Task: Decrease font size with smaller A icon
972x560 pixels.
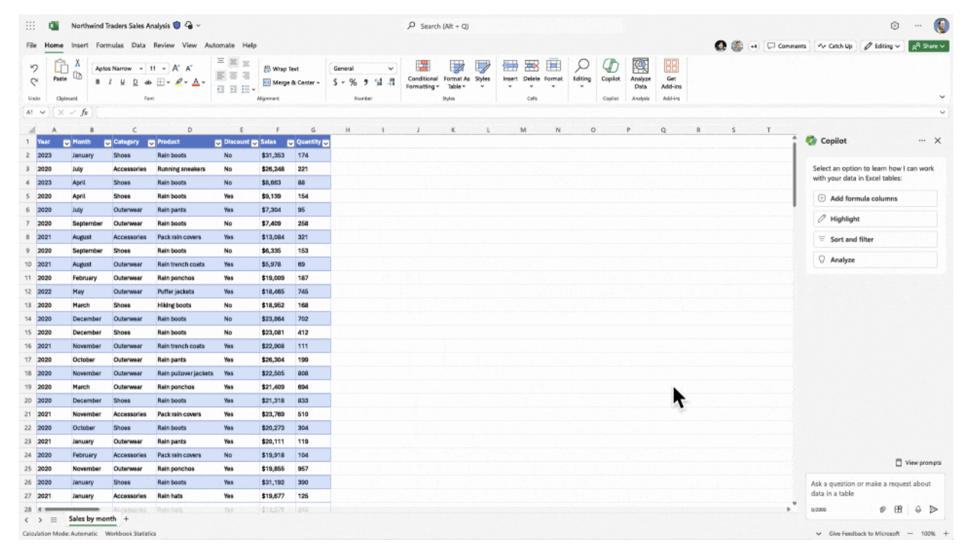Action: click(x=189, y=68)
